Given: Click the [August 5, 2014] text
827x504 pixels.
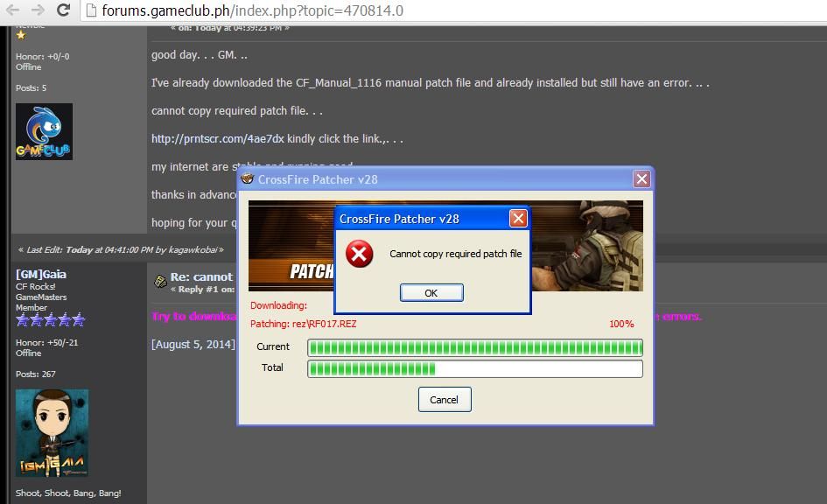Looking at the screenshot, I should (x=193, y=344).
